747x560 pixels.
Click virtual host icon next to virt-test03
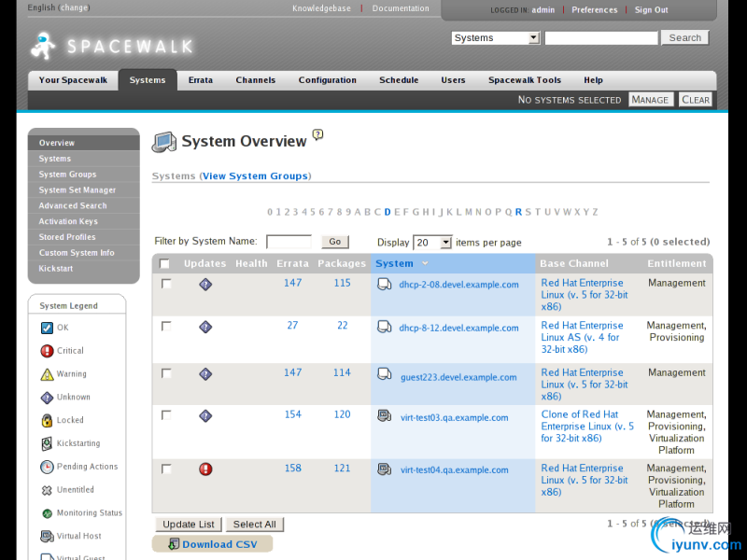[x=384, y=416]
